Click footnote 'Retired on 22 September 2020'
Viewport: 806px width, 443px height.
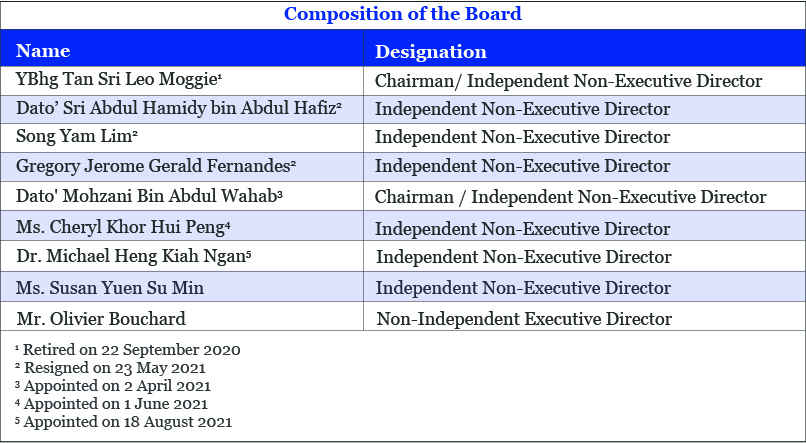[x=128, y=350]
